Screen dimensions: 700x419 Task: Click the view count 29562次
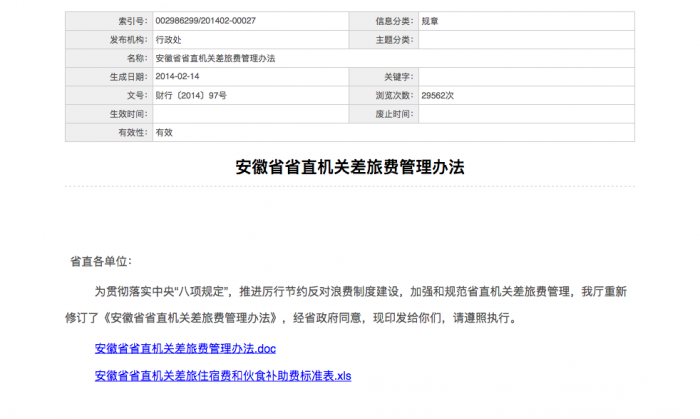(438, 95)
